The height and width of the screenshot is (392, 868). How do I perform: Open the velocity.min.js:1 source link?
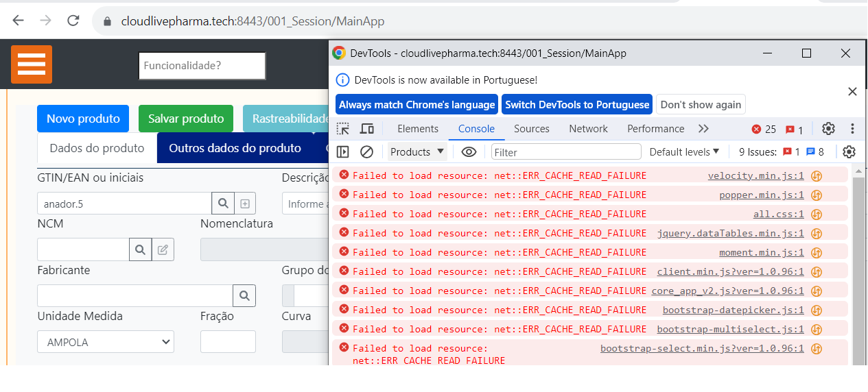(755, 176)
